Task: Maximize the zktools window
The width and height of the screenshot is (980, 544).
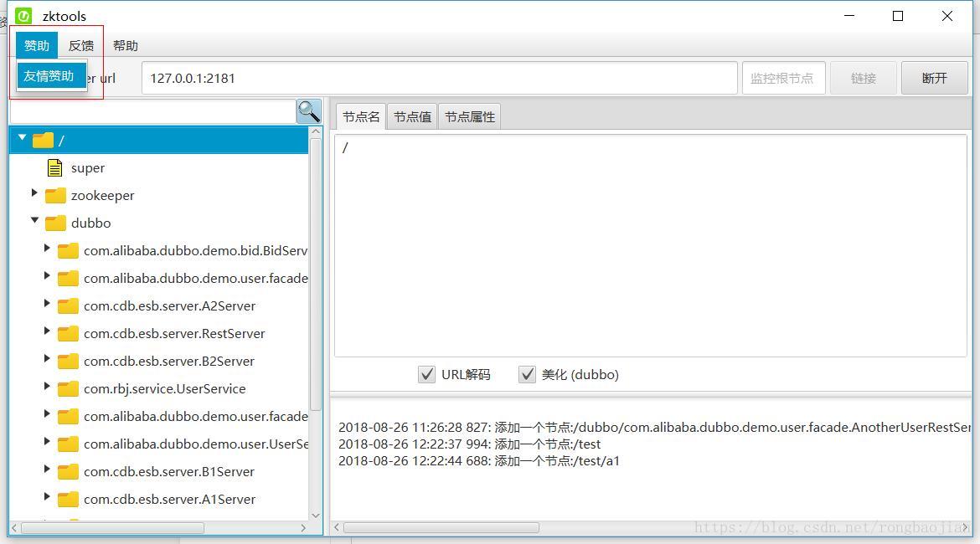Action: [x=898, y=16]
